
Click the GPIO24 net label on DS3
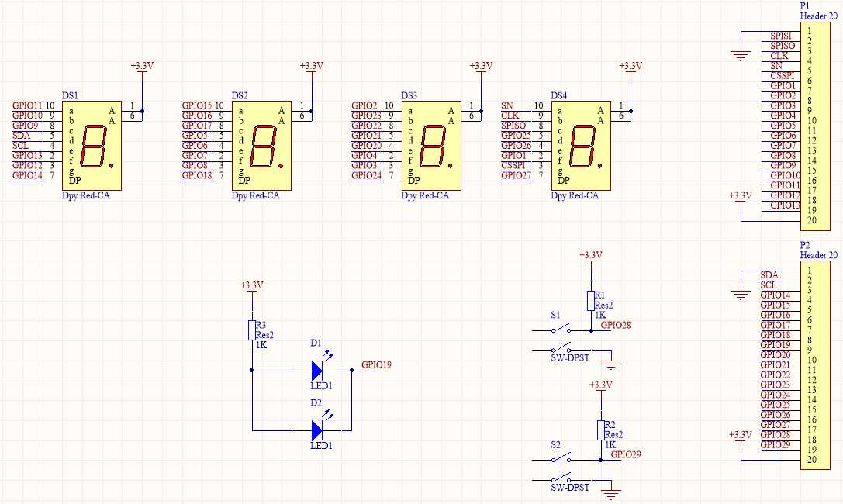coord(367,176)
